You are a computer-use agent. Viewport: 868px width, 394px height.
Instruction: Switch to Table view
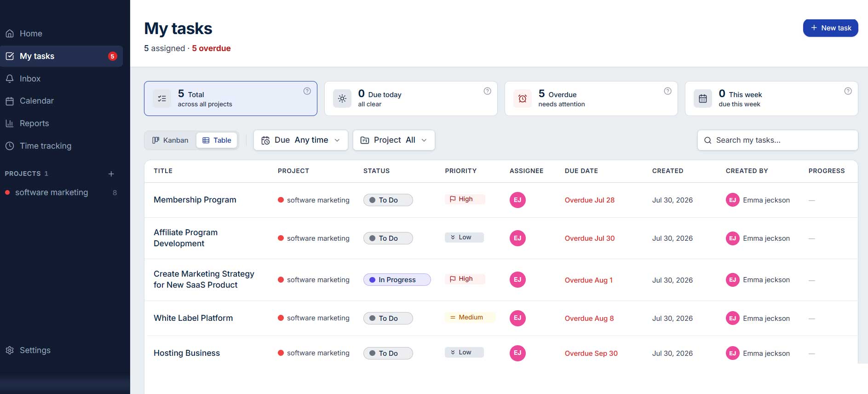pyautogui.click(x=217, y=140)
